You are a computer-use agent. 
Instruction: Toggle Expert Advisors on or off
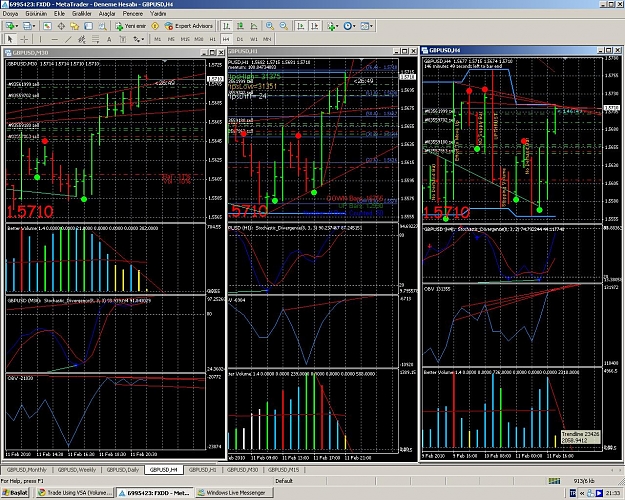(x=189, y=26)
